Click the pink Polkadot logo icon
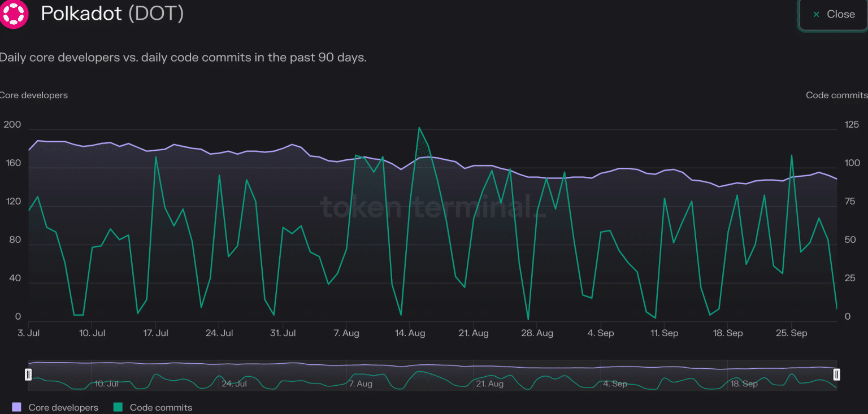 click(x=14, y=14)
